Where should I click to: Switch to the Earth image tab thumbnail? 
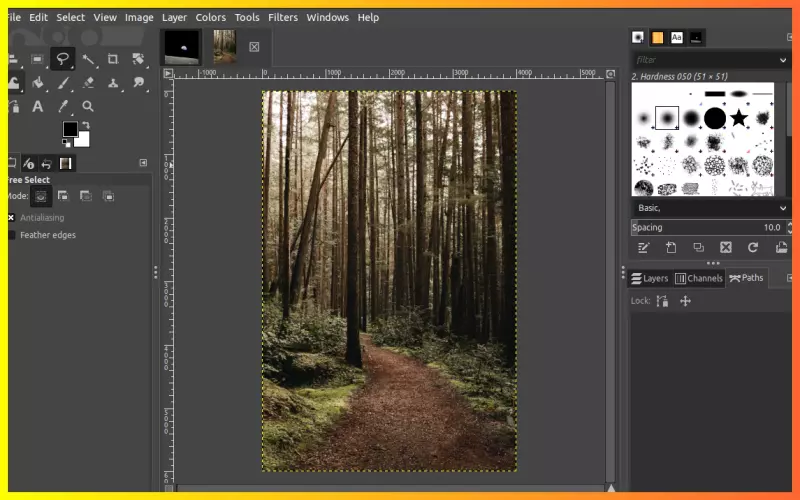pyautogui.click(x=182, y=47)
